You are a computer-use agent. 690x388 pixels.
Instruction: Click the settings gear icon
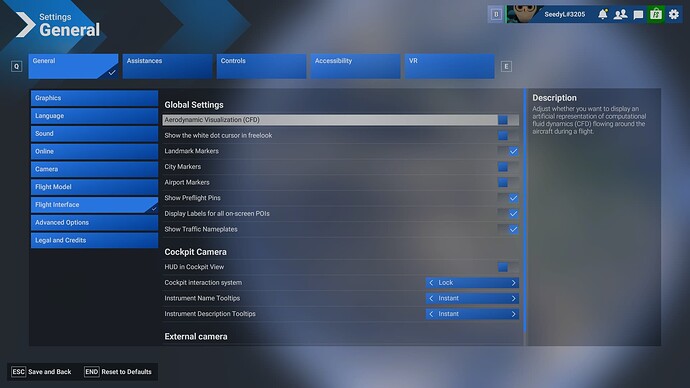pos(674,14)
